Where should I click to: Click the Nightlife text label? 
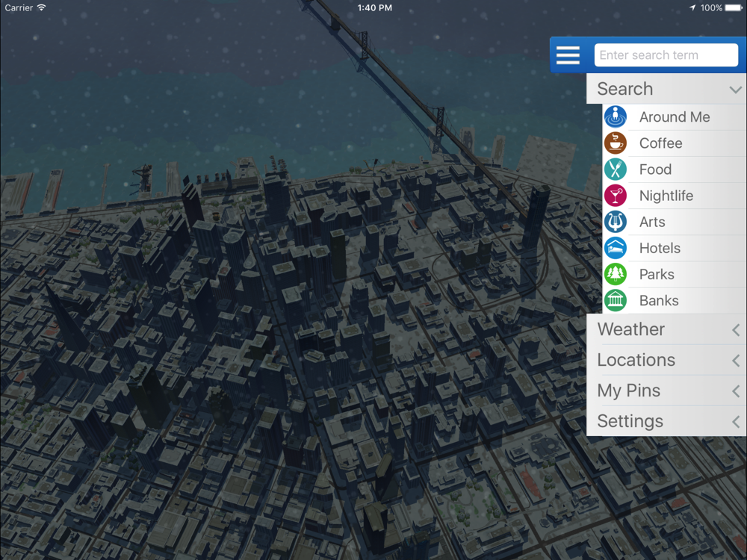pyautogui.click(x=666, y=196)
